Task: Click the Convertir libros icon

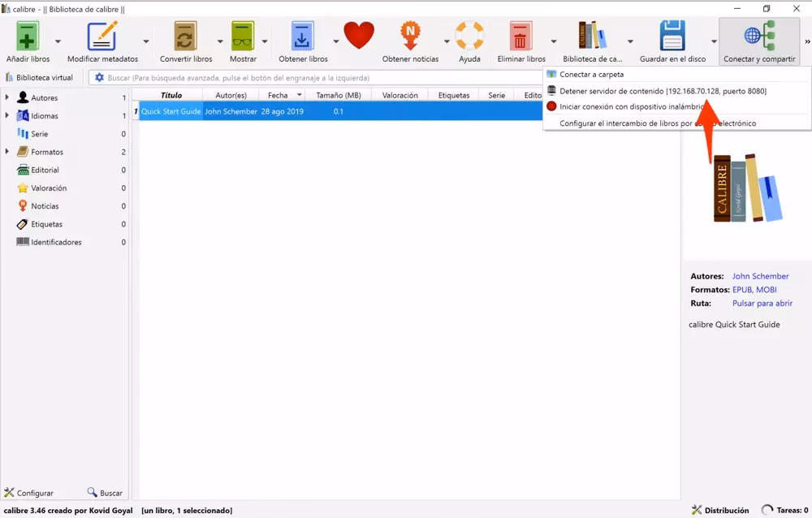Action: [186, 37]
